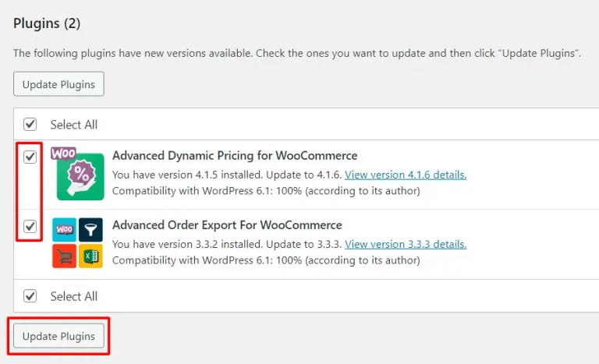The width and height of the screenshot is (599, 364).
Task: Click the red shopping cart tile icon
Action: click(x=64, y=256)
